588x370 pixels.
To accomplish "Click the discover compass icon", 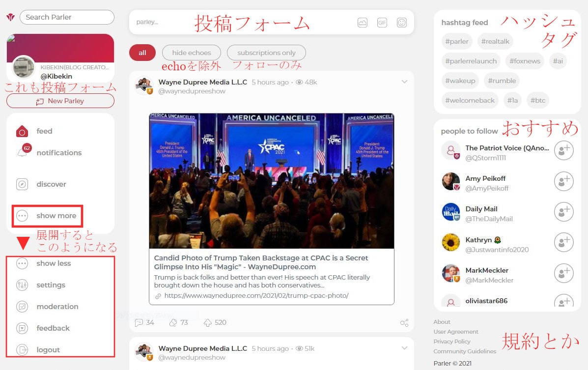I will point(22,184).
